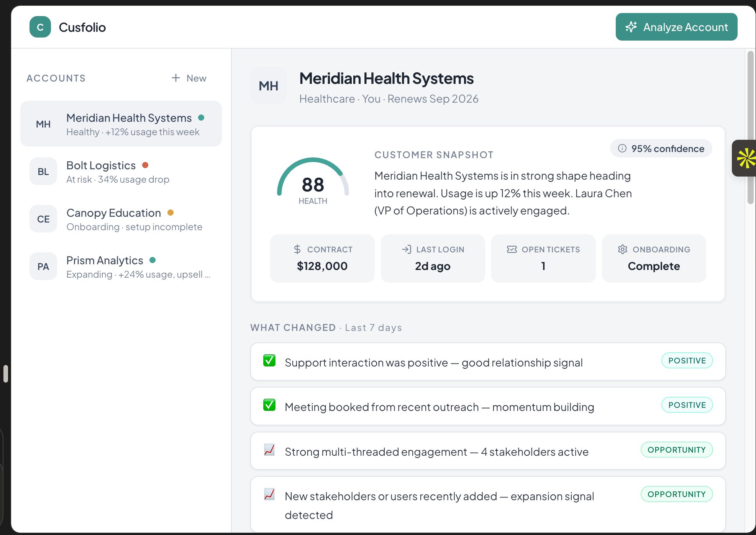756x535 pixels.
Task: Click chart icon on multi-threaded engagement row
Action: point(269,450)
